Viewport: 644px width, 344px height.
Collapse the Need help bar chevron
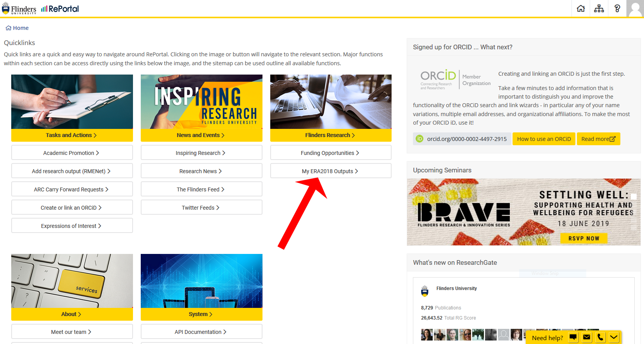pos(614,337)
